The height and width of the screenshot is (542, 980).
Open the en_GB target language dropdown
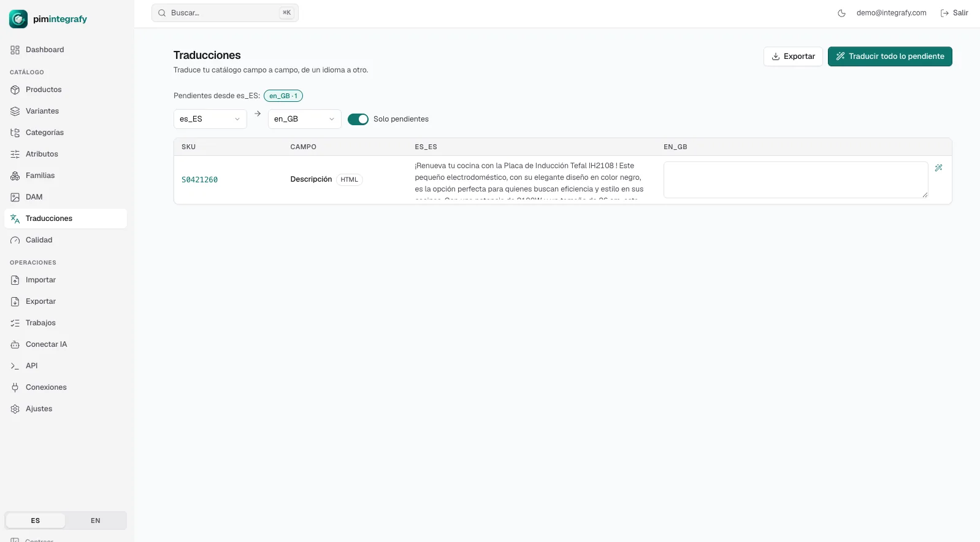tap(305, 119)
